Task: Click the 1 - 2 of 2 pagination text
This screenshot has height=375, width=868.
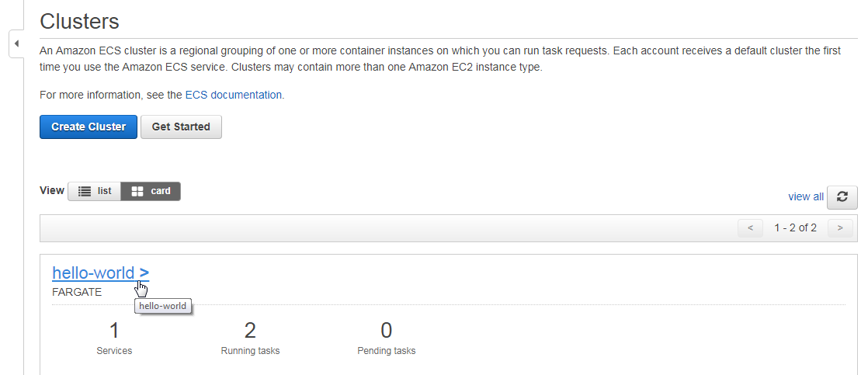Action: [x=795, y=227]
